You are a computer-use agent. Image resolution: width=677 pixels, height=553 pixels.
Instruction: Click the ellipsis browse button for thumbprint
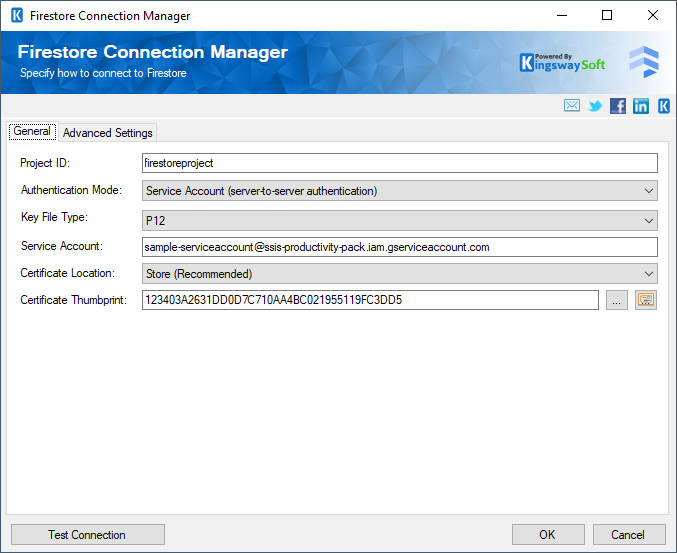(617, 300)
